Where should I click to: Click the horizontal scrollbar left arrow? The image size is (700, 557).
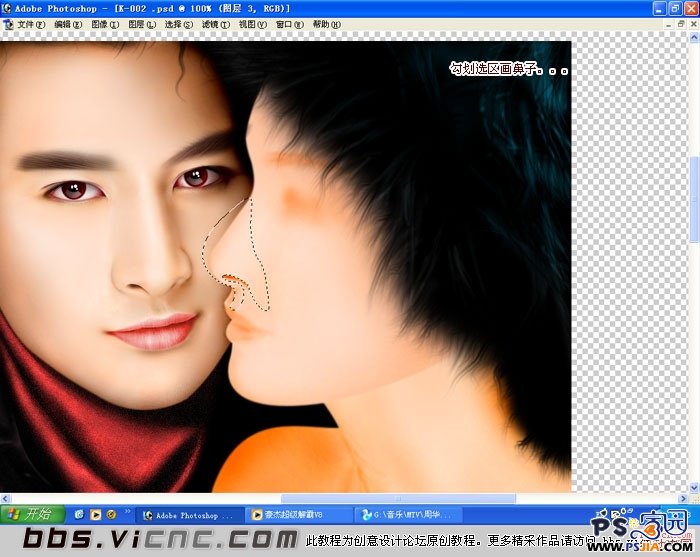(x=5, y=499)
